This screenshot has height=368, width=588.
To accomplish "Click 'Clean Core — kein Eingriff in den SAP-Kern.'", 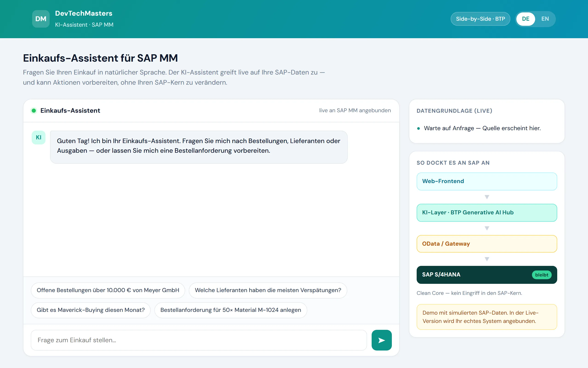I will (469, 293).
